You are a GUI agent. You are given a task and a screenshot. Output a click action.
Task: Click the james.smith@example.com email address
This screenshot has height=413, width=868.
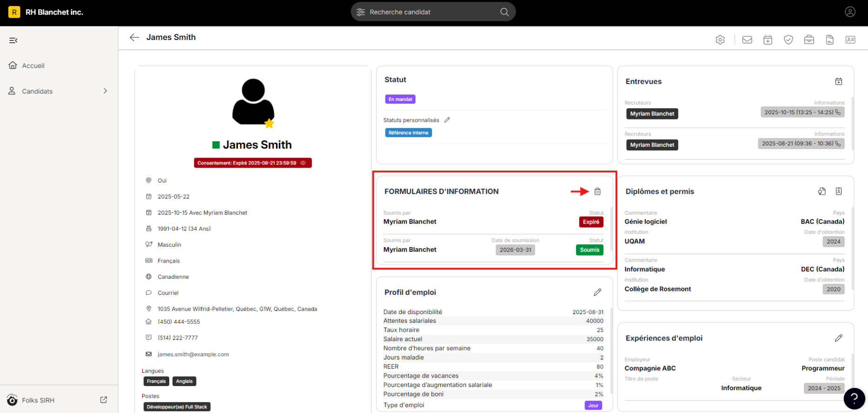pos(193,354)
